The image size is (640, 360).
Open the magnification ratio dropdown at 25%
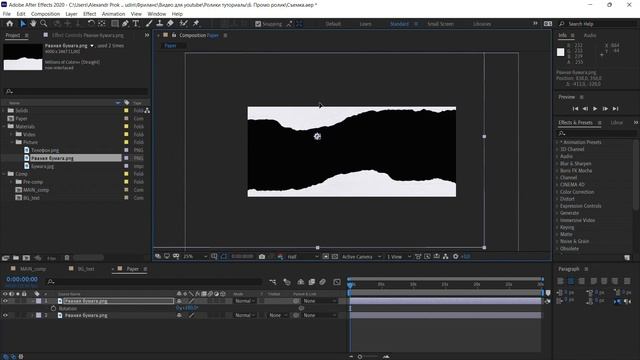[195, 256]
